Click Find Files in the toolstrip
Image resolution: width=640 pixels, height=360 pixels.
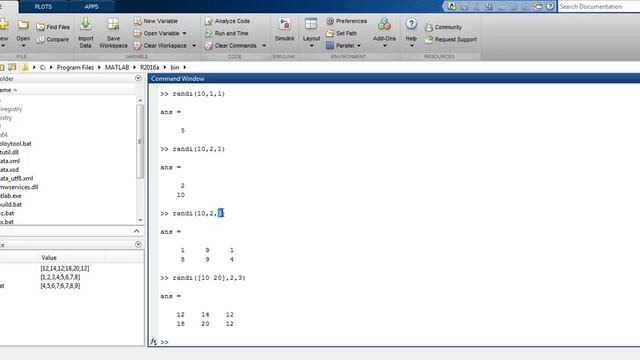point(53,27)
